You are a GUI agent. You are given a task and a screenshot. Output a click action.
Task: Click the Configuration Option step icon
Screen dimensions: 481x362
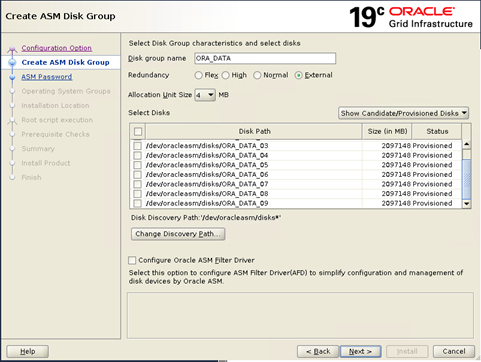point(12,50)
